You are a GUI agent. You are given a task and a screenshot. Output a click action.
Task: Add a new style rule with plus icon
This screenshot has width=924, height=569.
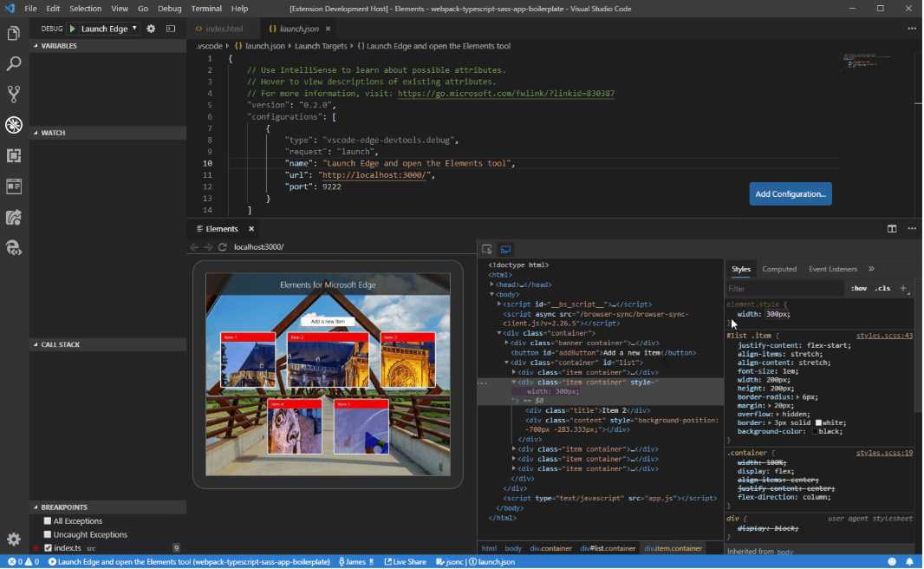pos(903,288)
